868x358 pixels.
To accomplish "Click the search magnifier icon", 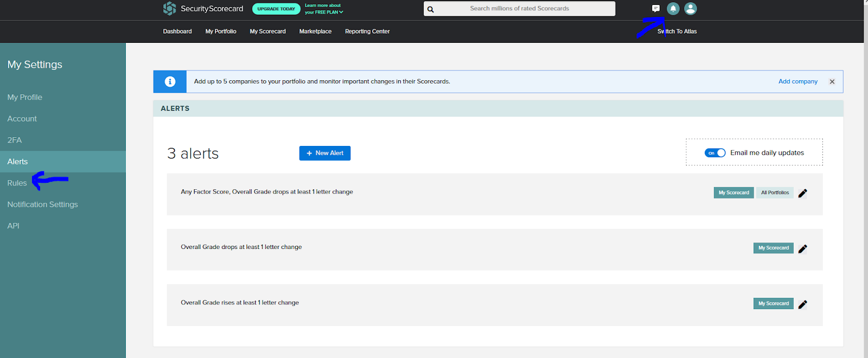I will click(431, 9).
